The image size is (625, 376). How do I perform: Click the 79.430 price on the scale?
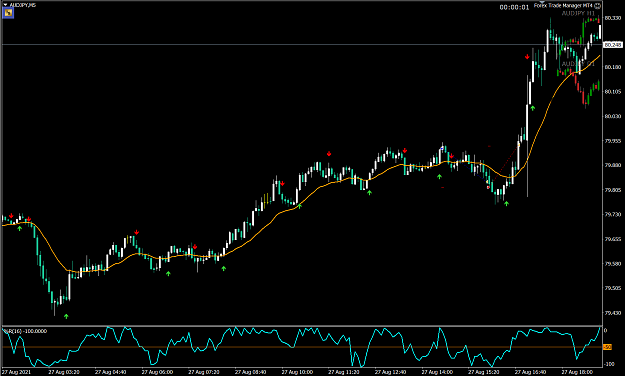pos(613,313)
